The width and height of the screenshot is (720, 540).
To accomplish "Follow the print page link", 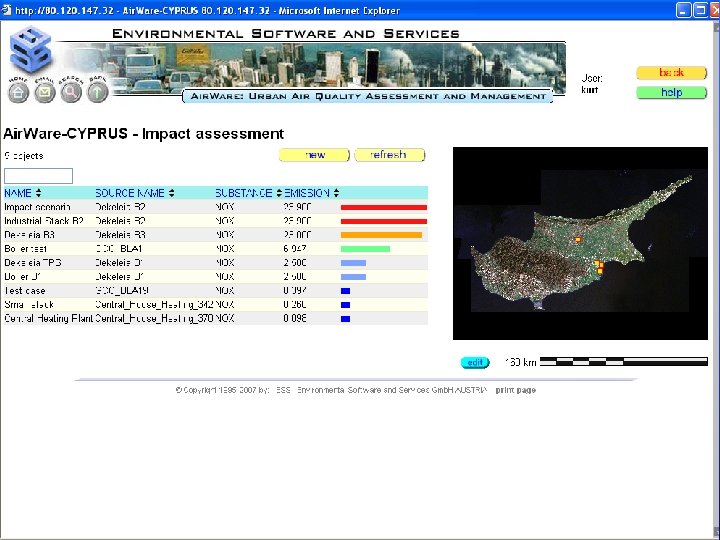I will tap(515, 390).
